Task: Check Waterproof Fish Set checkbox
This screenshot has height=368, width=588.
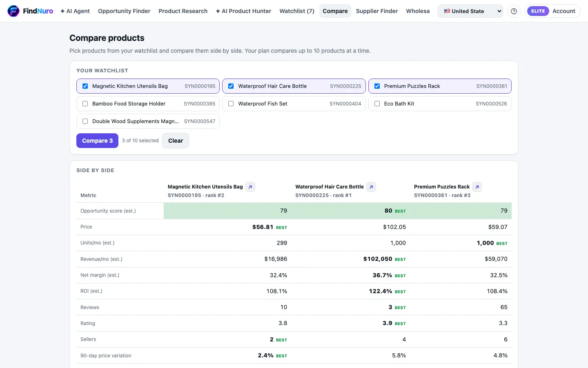Action: point(231,104)
